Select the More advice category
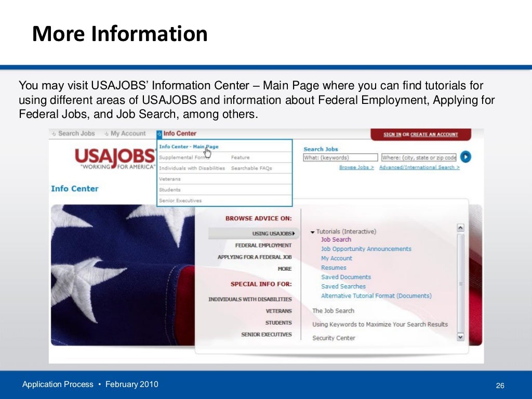The image size is (532, 399). [x=285, y=269]
